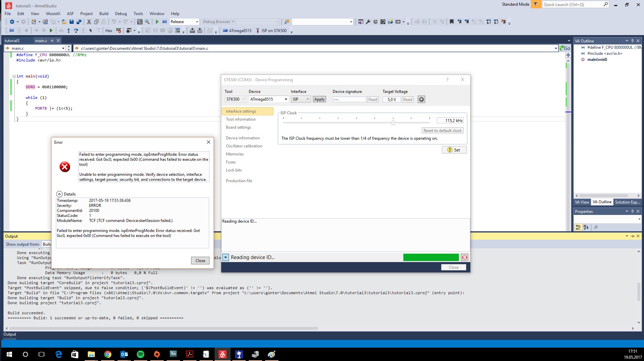The image size is (644, 361).
Task: Toggle Alphabetical sort in Properties panel
Action: 586,227
